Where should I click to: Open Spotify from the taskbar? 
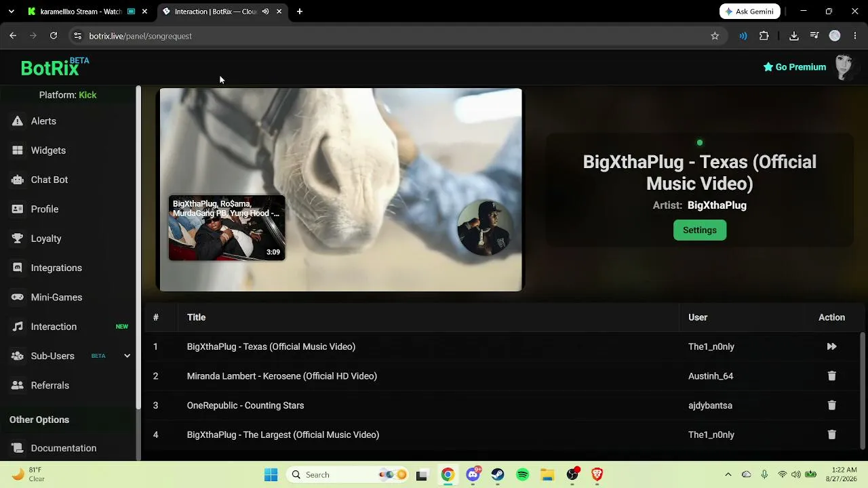click(523, 474)
